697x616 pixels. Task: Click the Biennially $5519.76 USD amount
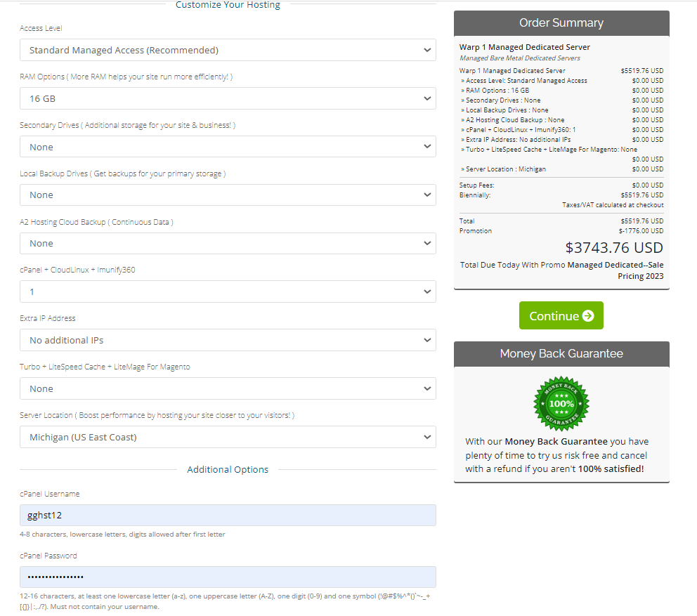click(x=642, y=195)
